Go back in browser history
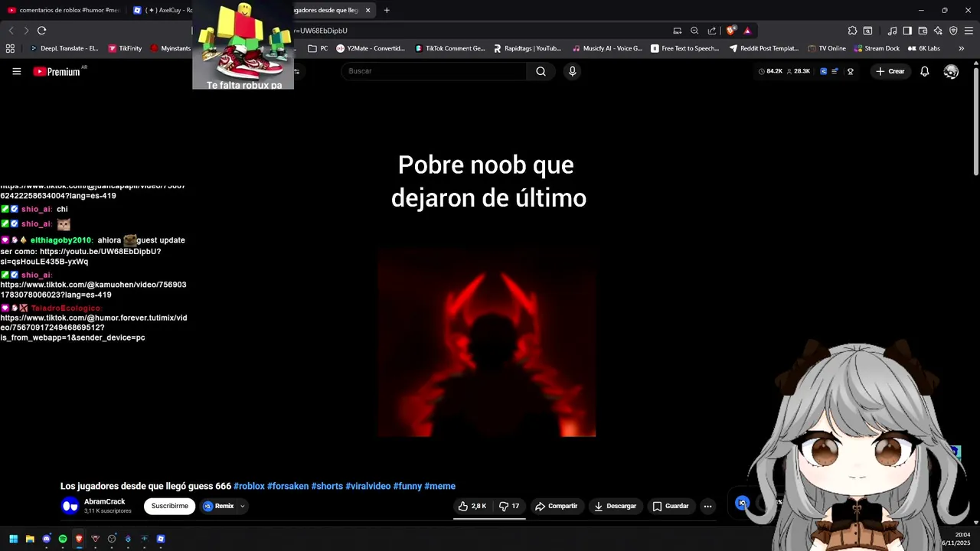Screen dimensions: 980x551 [11, 31]
